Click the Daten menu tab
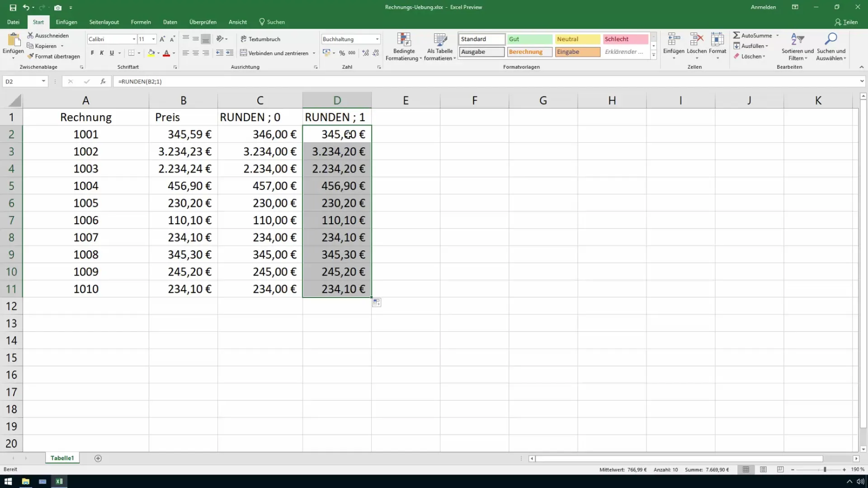The image size is (868, 488). (x=170, y=22)
